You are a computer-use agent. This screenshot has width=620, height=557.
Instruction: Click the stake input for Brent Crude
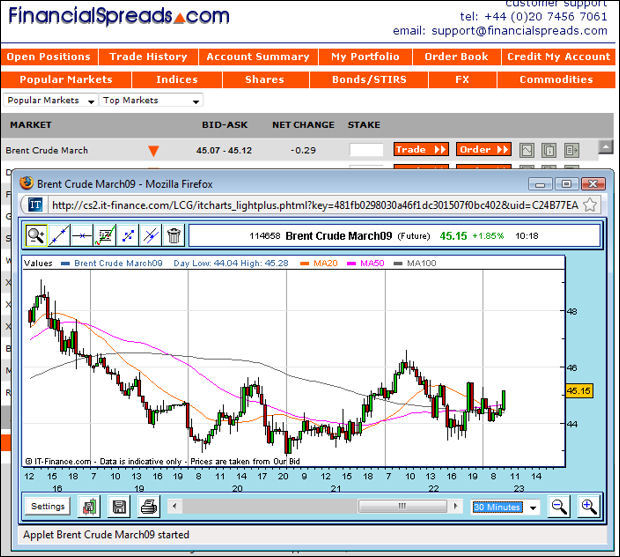coord(366,150)
